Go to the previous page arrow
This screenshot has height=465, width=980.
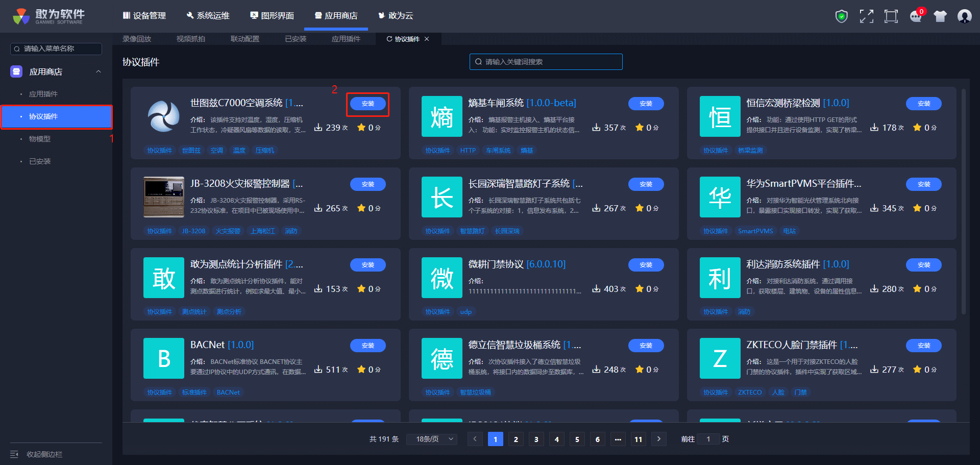pos(475,439)
